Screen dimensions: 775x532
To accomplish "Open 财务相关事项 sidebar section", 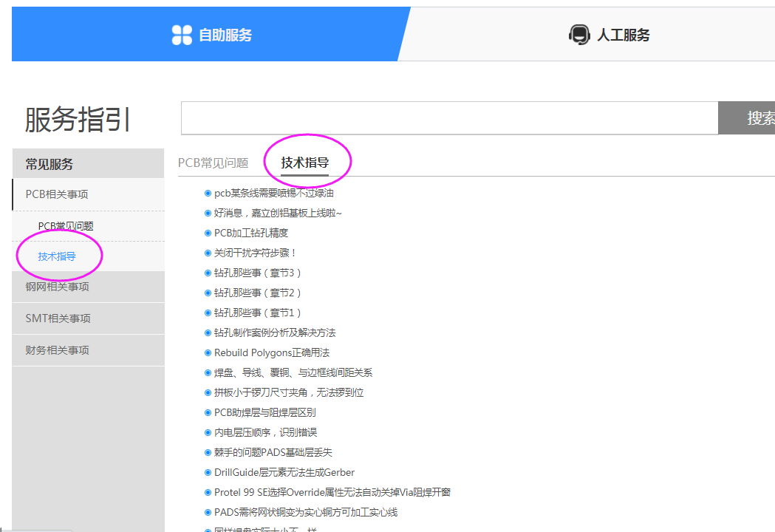I will tap(57, 350).
